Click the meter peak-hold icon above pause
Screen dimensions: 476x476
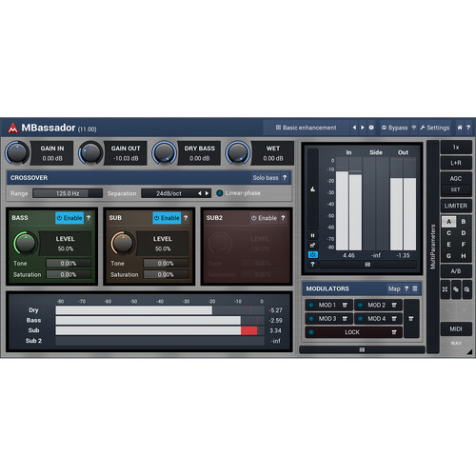tap(312, 189)
